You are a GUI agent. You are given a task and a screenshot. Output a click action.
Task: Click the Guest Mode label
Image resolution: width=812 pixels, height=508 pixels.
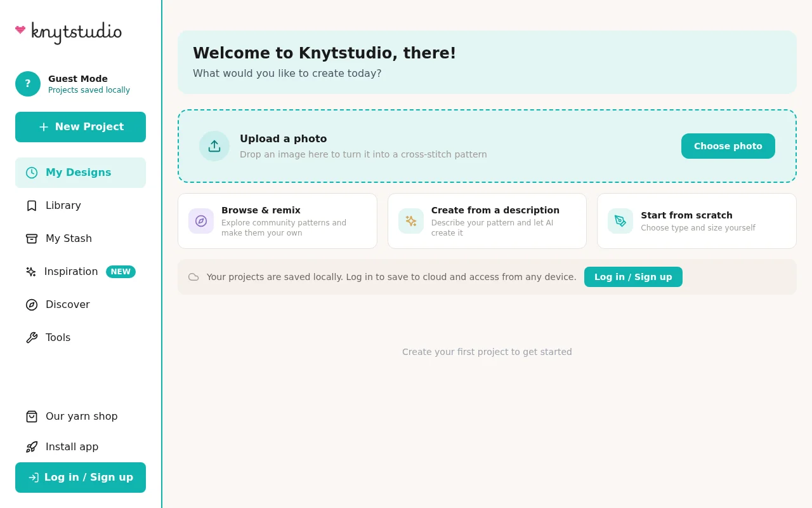coord(78,79)
